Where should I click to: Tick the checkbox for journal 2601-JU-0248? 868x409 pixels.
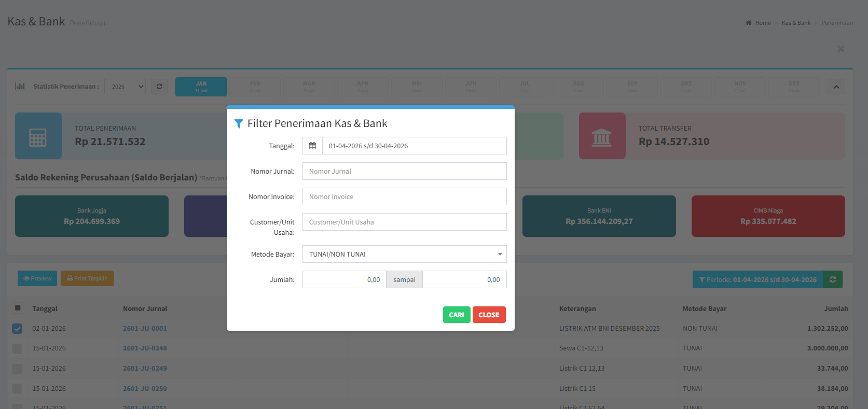(x=17, y=348)
